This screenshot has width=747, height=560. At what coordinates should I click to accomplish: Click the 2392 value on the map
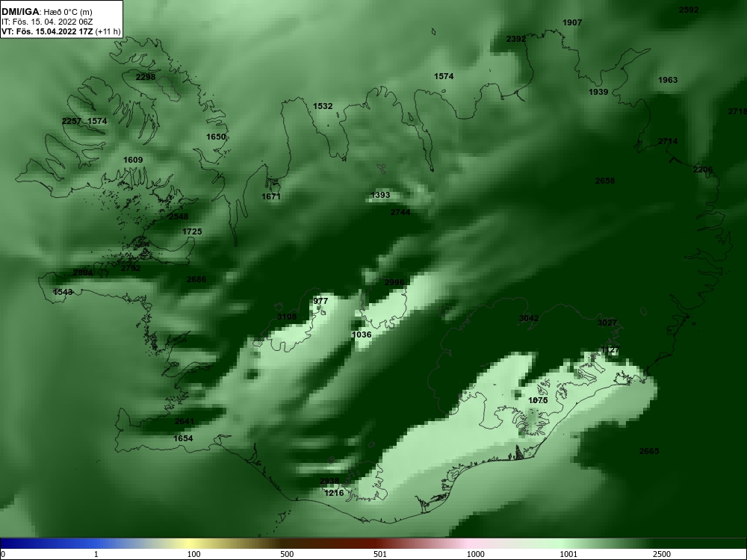click(x=516, y=39)
